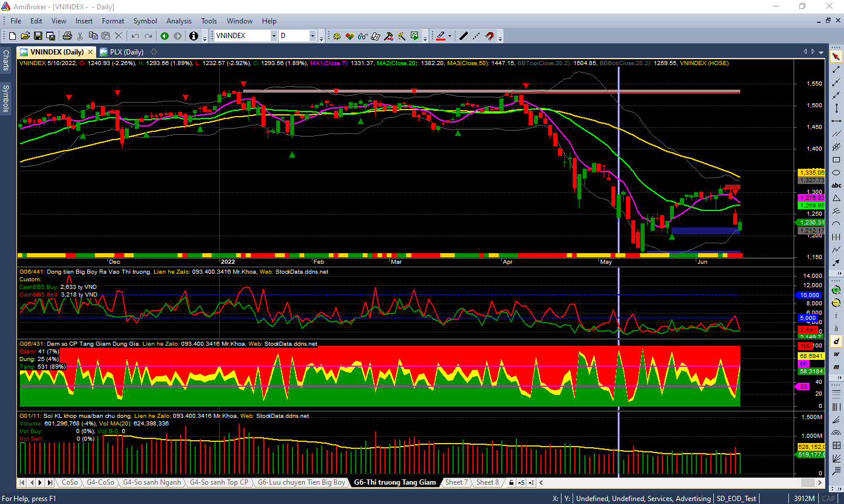Click the Cut scissors icon

pyautogui.click(x=80, y=36)
